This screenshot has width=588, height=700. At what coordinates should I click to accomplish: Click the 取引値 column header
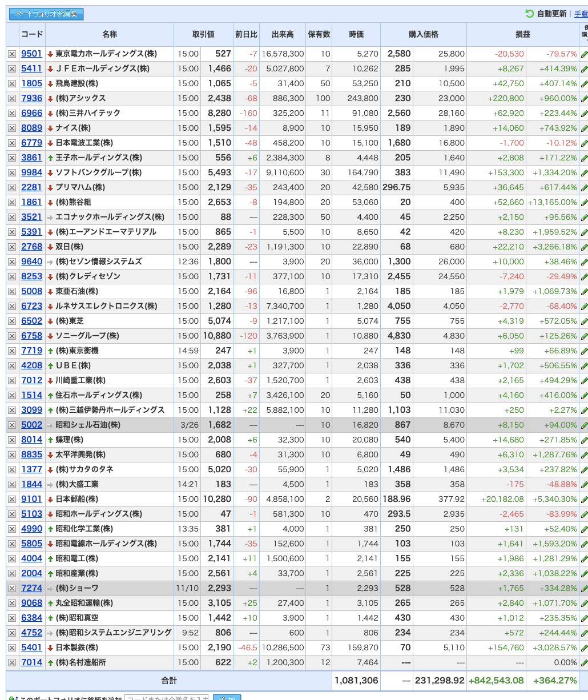(x=203, y=34)
